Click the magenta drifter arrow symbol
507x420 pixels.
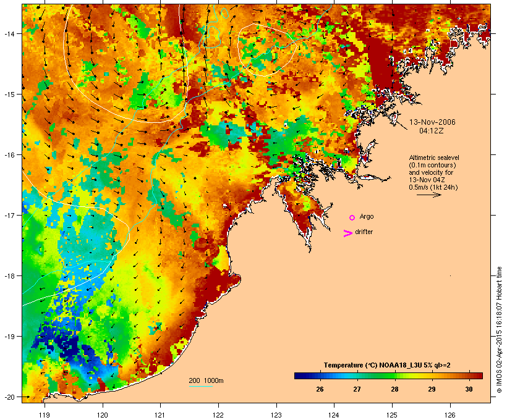click(348, 233)
